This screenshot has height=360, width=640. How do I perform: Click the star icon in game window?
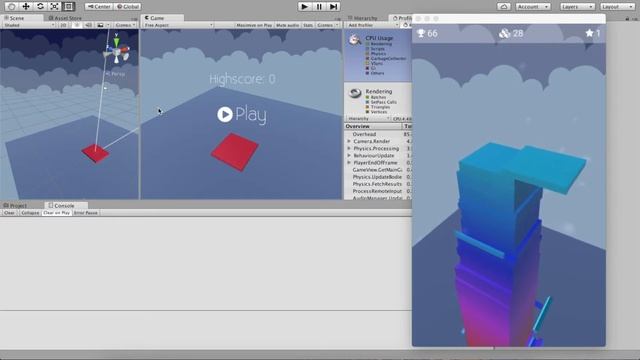point(589,33)
